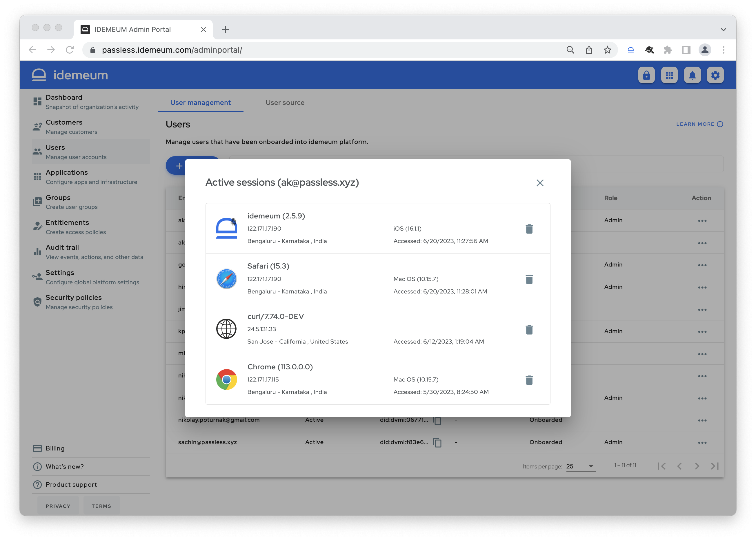Switch to User source tab
The height and width of the screenshot is (540, 756).
pyautogui.click(x=285, y=103)
